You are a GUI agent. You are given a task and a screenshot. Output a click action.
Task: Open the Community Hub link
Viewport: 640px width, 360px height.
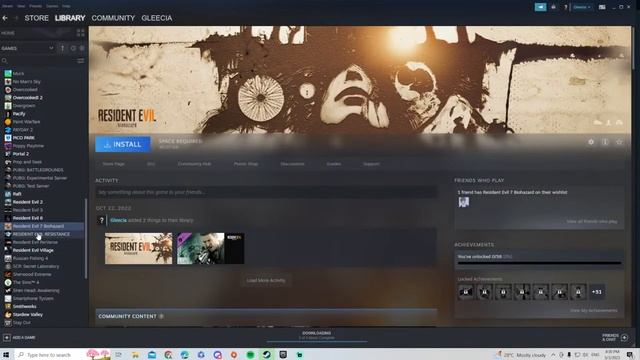194,164
